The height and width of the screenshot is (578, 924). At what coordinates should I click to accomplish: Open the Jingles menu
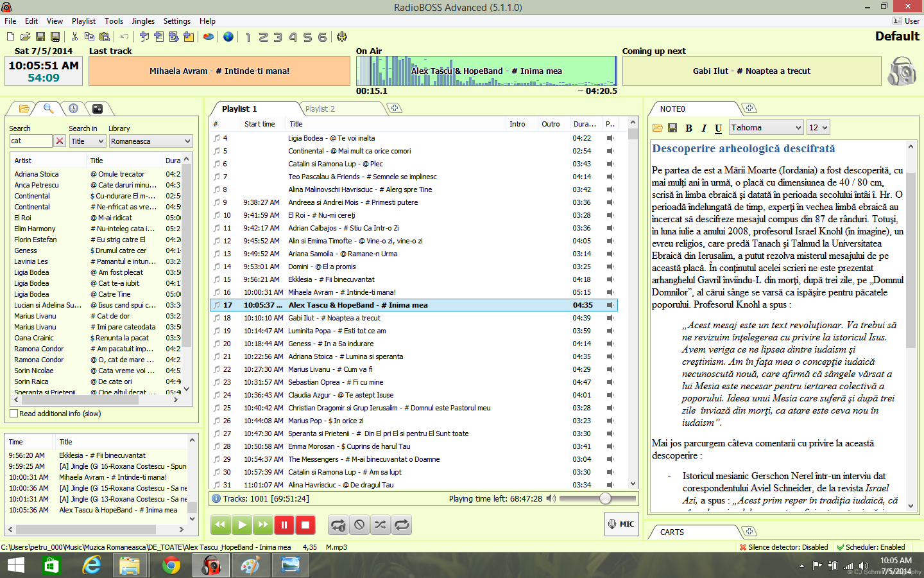[x=143, y=21]
